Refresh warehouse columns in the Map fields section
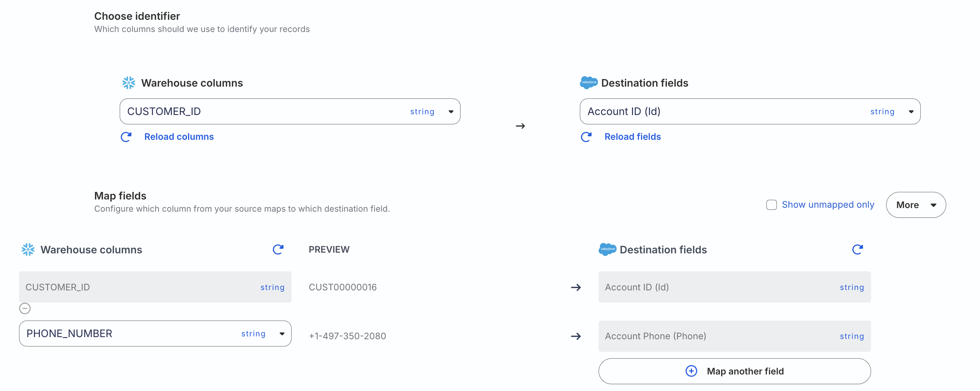Image resolution: width=980 pixels, height=391 pixels. (278, 249)
